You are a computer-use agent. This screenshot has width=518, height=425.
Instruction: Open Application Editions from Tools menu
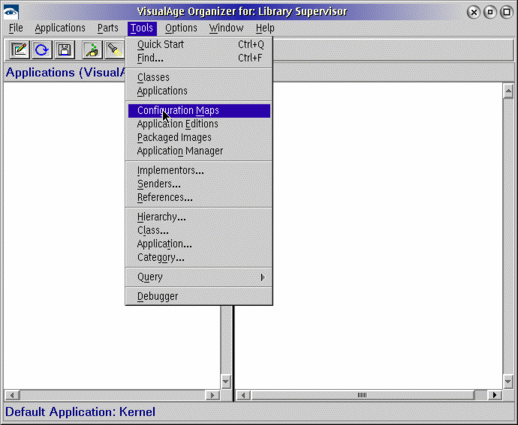[199, 124]
